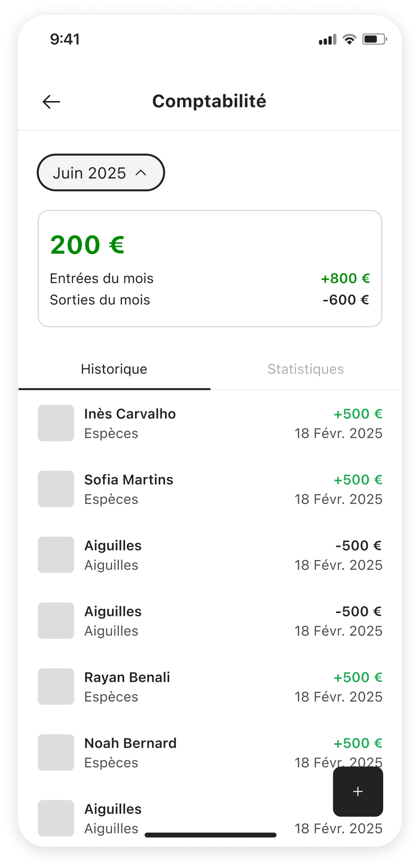Select the Rayan Benali transaction row
The width and height of the screenshot is (420, 868).
click(x=210, y=686)
